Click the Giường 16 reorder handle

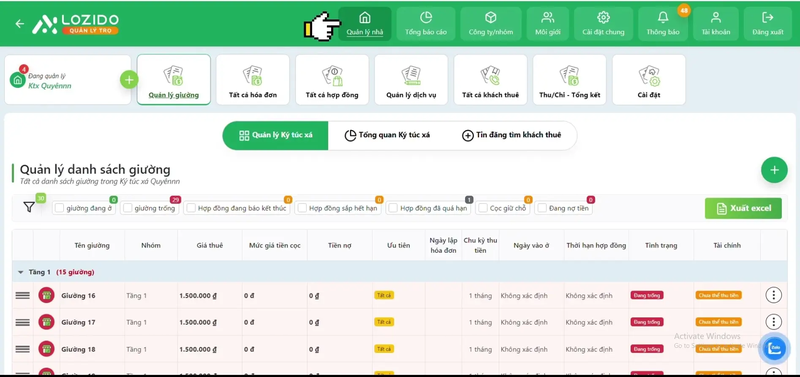coord(22,295)
